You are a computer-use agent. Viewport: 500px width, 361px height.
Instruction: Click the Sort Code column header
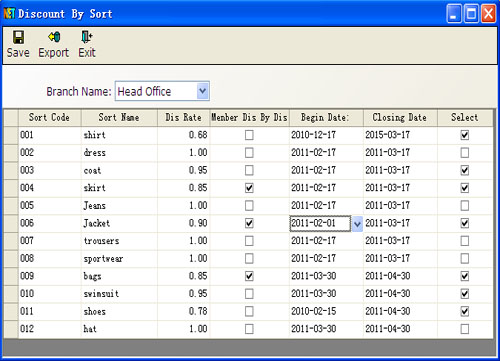[49, 117]
